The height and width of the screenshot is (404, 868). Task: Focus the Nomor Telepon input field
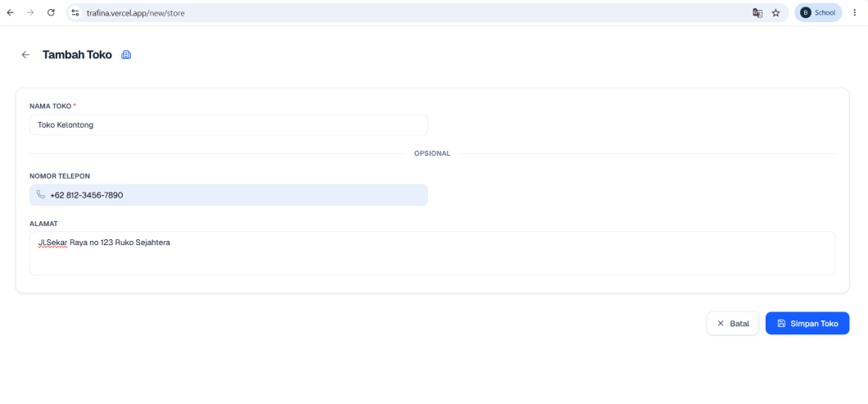[x=228, y=195]
